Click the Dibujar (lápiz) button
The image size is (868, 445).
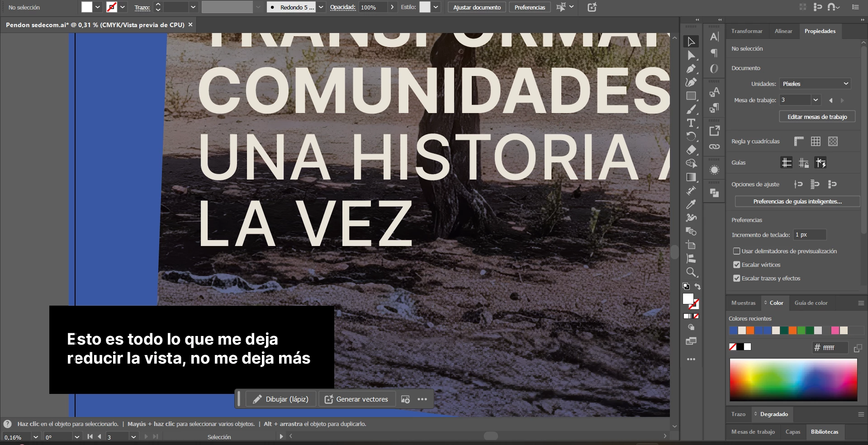[281, 399]
